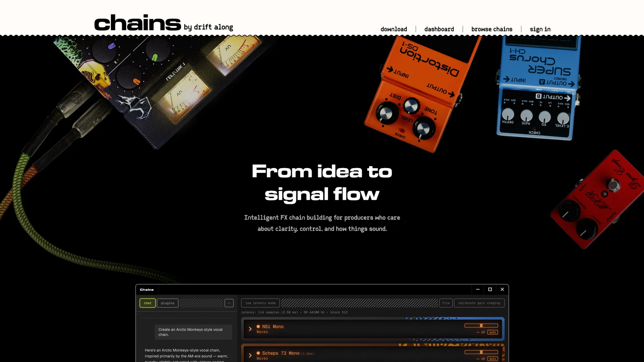Toggle the orange dot on Scheps 73 Mono
Screen dimensions: 644x362
coord(258,353)
